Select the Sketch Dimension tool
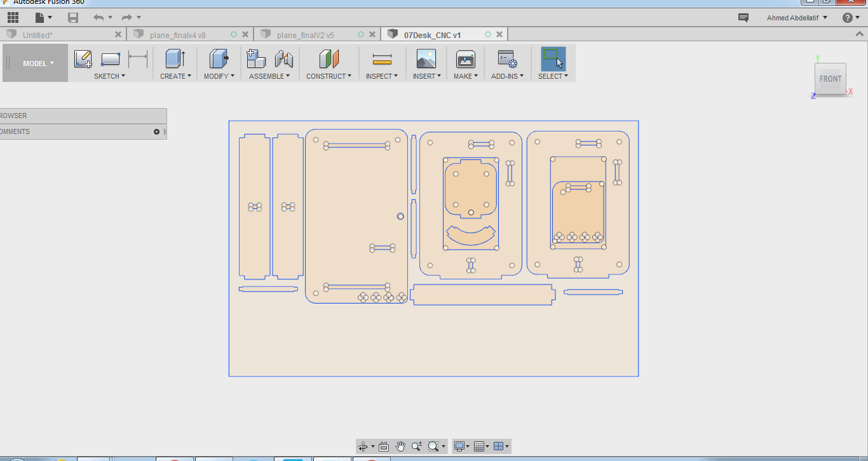This screenshot has width=868, height=461. (x=138, y=59)
